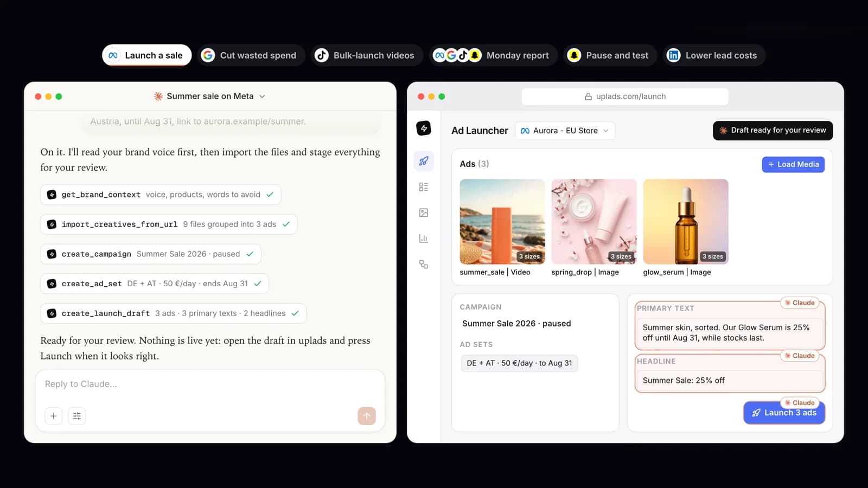Open the list layout sidebar icon

424,187
